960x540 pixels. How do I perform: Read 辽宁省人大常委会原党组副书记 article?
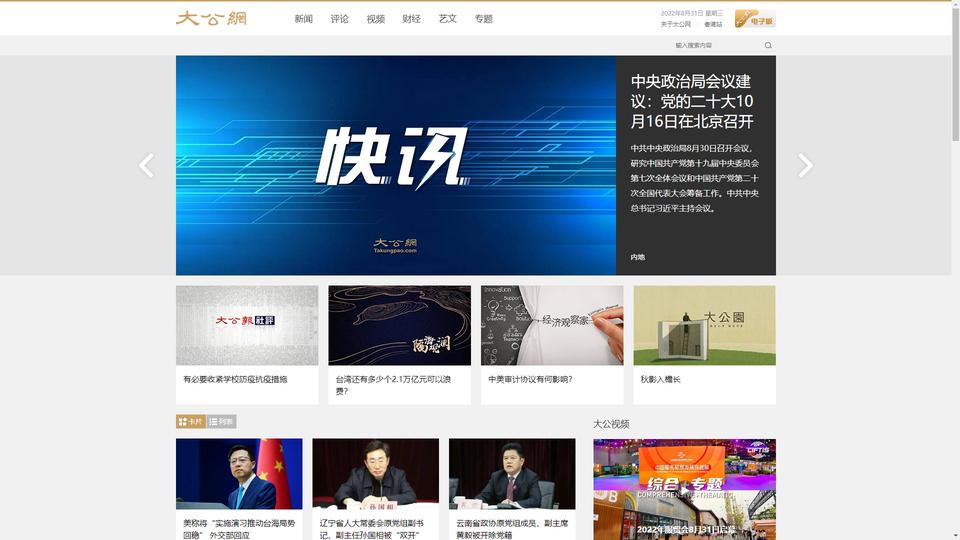coord(372,529)
